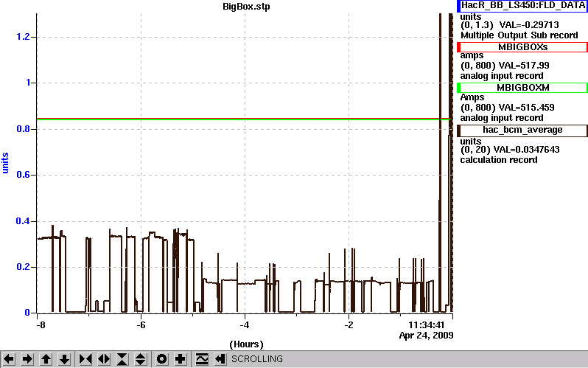Click the horizontal zoom-in bowtie icon
The height and width of the screenshot is (368, 588).
point(85,359)
